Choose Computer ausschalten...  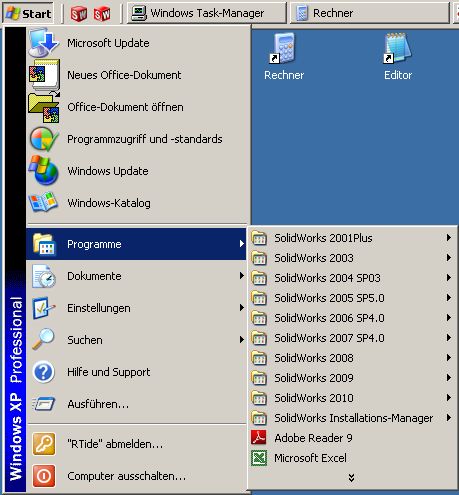point(136,476)
